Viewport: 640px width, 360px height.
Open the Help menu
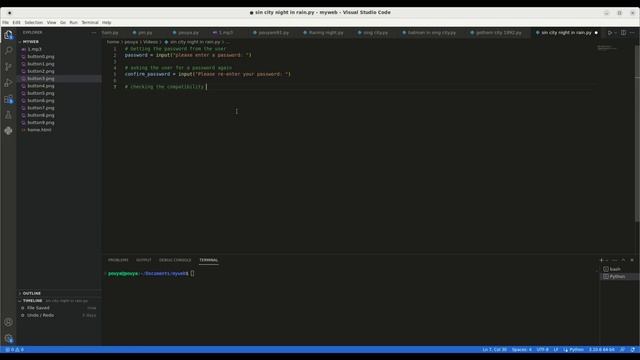[107, 22]
